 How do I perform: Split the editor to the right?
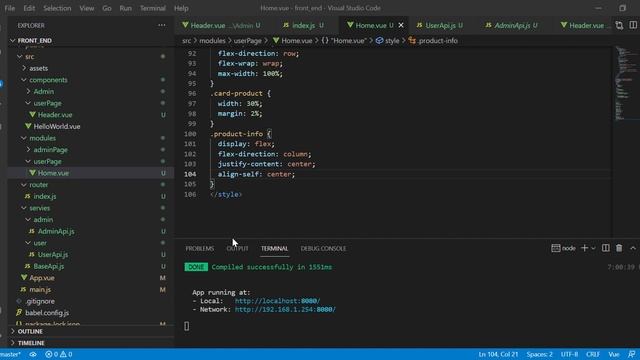coord(633,25)
